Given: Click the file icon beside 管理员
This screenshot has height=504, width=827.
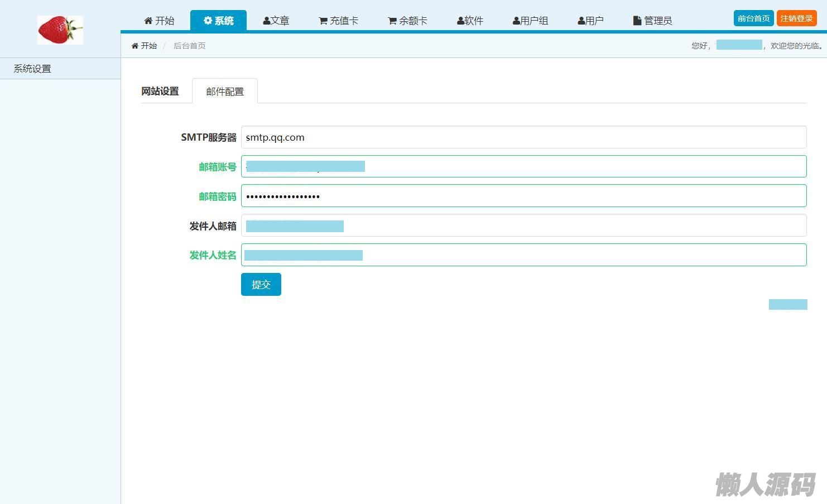Looking at the screenshot, I should point(637,21).
